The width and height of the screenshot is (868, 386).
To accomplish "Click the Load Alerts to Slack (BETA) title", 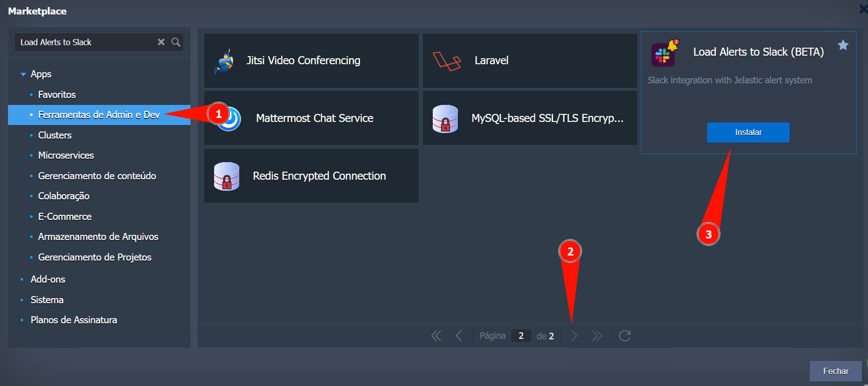I will coord(759,52).
